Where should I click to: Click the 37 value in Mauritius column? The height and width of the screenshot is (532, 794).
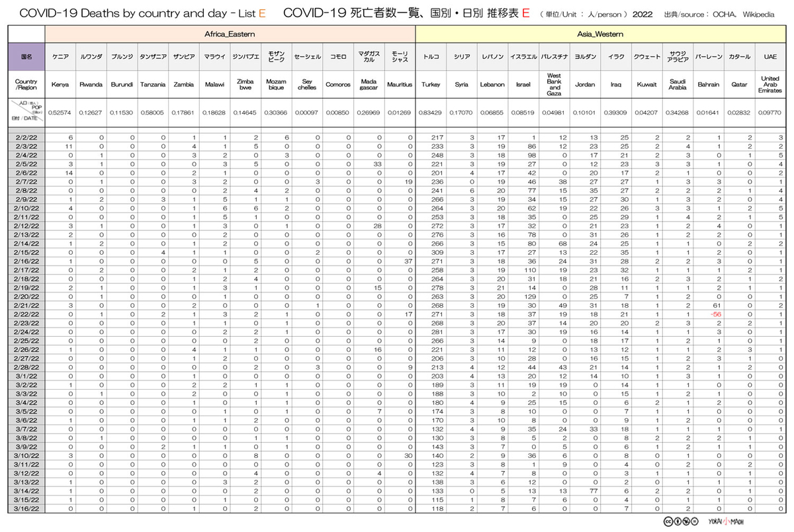coord(407,261)
